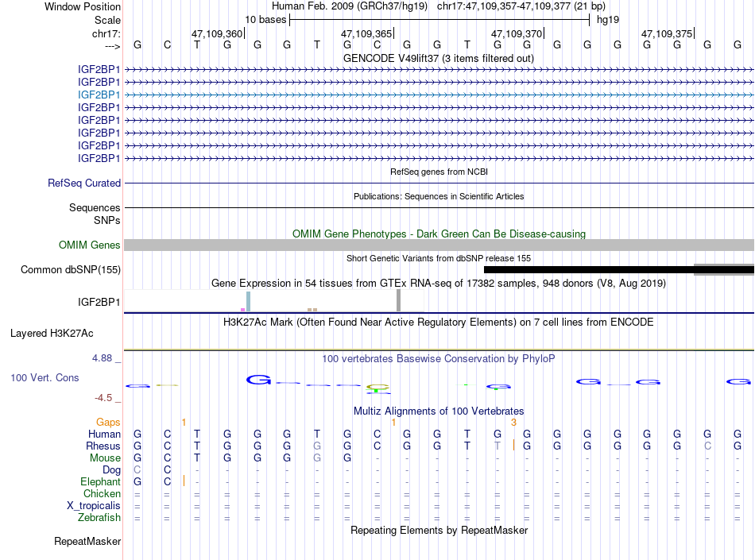Open OMIM Gene Phenotypes track title
Viewport: 755px width, 560px height.
click(439, 234)
